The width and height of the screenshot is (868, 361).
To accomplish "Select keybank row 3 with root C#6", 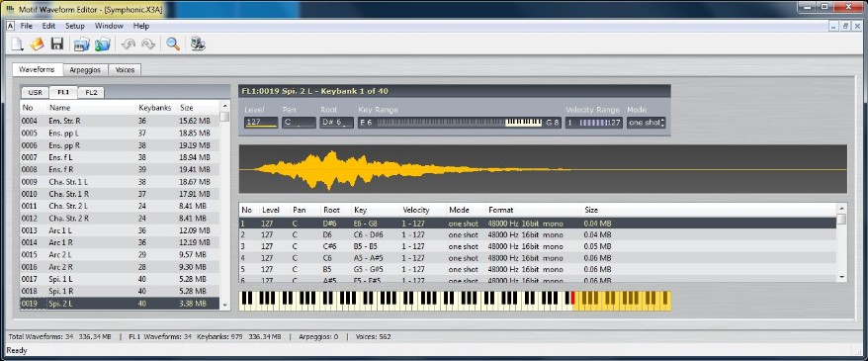I will pyautogui.click(x=537, y=246).
